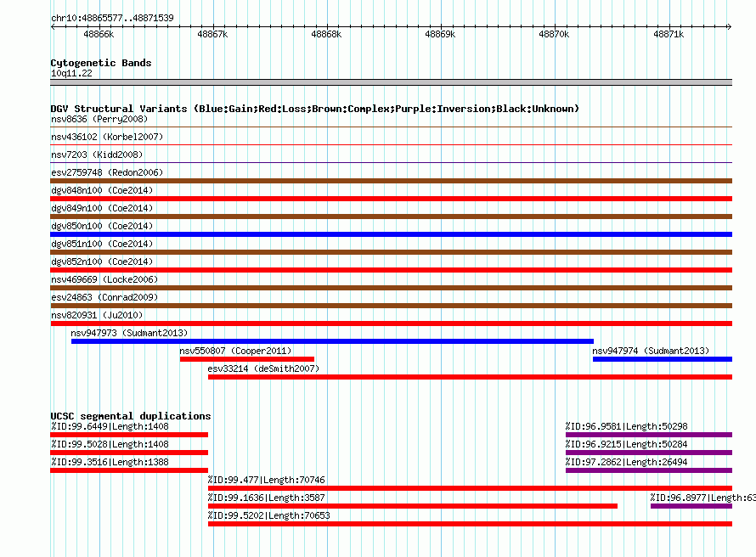Select nsv469669 (Locke2006) variant label
The image size is (756, 557).
pos(104,279)
